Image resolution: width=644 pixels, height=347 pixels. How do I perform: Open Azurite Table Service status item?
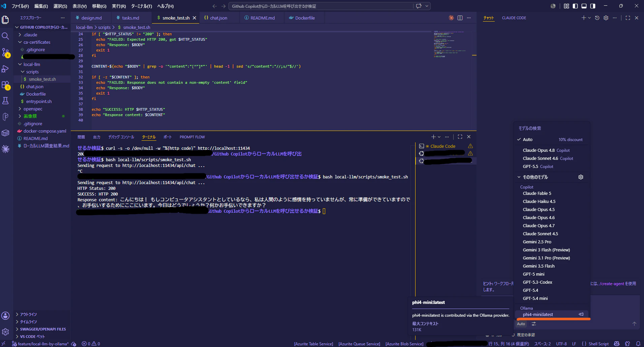tap(313, 344)
